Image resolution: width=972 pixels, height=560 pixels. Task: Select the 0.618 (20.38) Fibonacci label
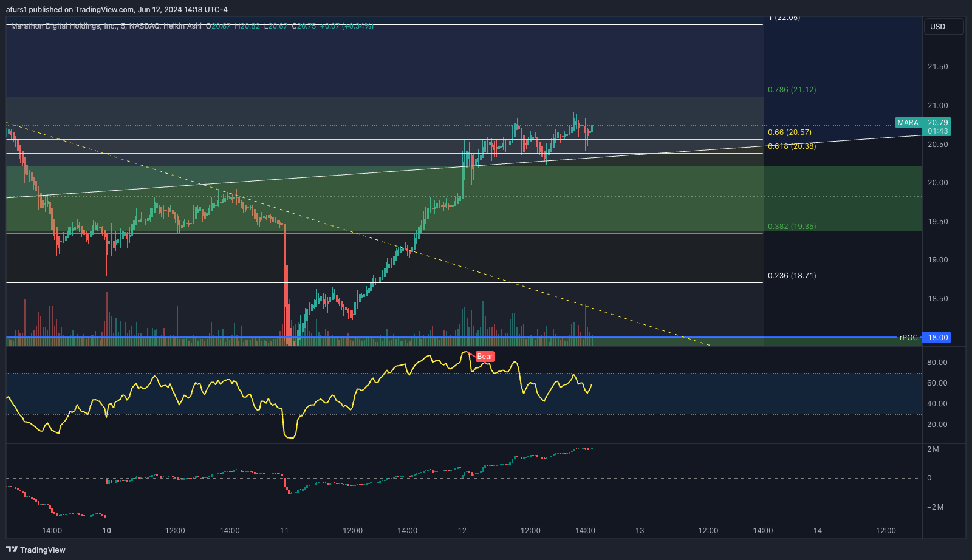pyautogui.click(x=792, y=146)
